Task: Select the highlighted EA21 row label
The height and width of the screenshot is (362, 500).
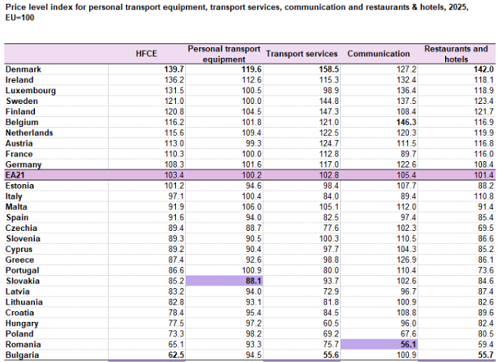Action: 15,175
